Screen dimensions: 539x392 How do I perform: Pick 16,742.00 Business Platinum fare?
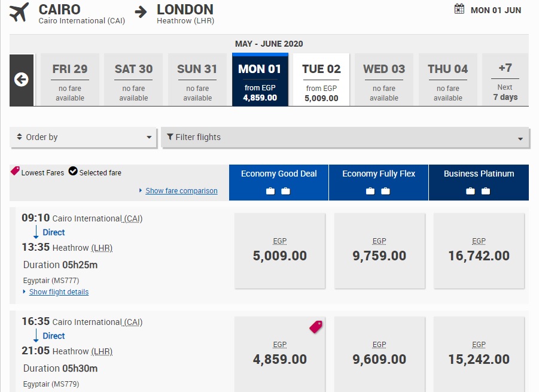(479, 251)
